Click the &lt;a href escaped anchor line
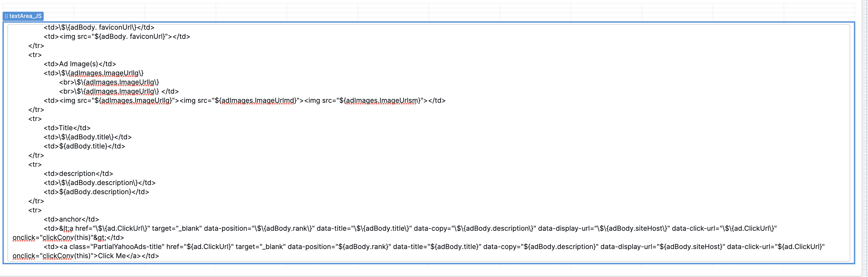This screenshot has height=277, width=868. click(x=410, y=228)
